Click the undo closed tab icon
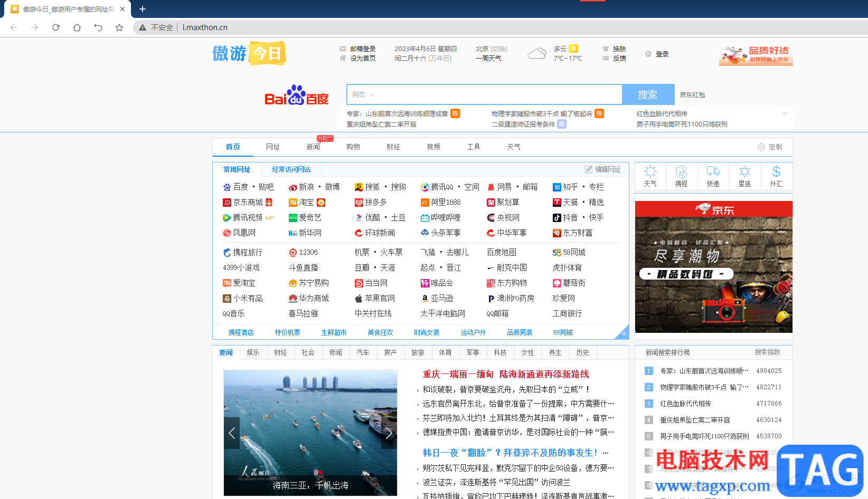 pos(98,27)
